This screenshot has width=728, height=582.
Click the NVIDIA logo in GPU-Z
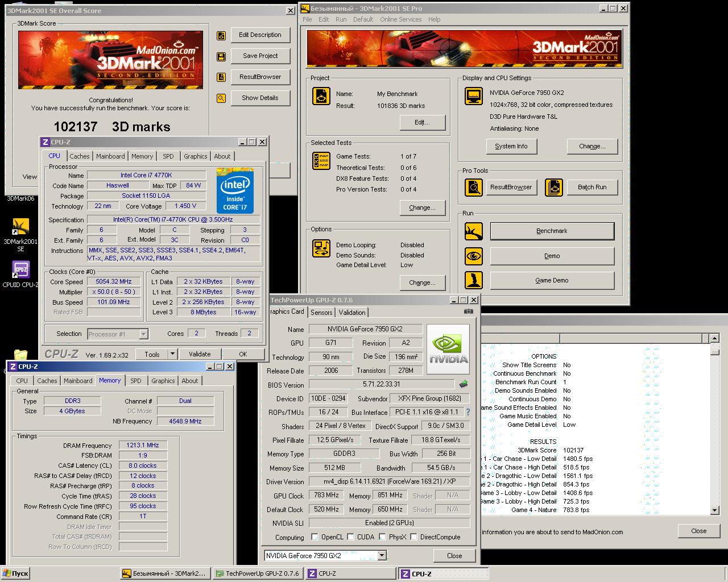tap(448, 349)
